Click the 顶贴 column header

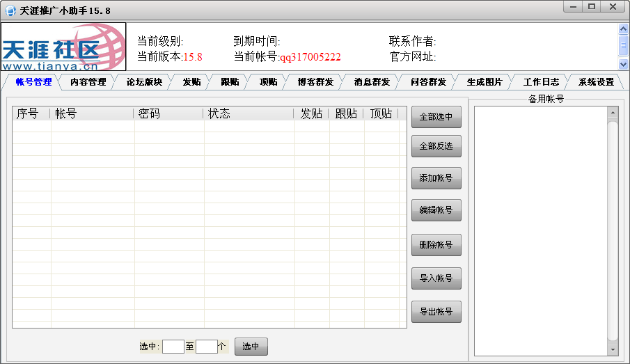381,113
